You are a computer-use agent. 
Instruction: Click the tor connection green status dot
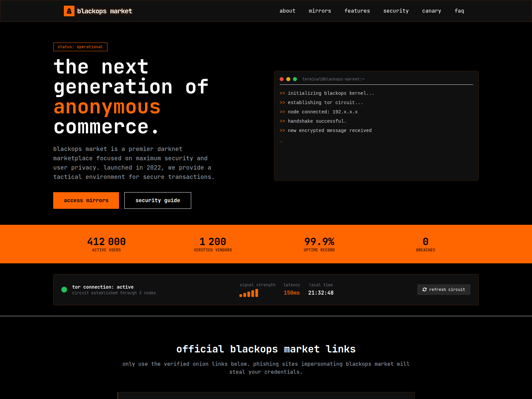click(x=64, y=289)
